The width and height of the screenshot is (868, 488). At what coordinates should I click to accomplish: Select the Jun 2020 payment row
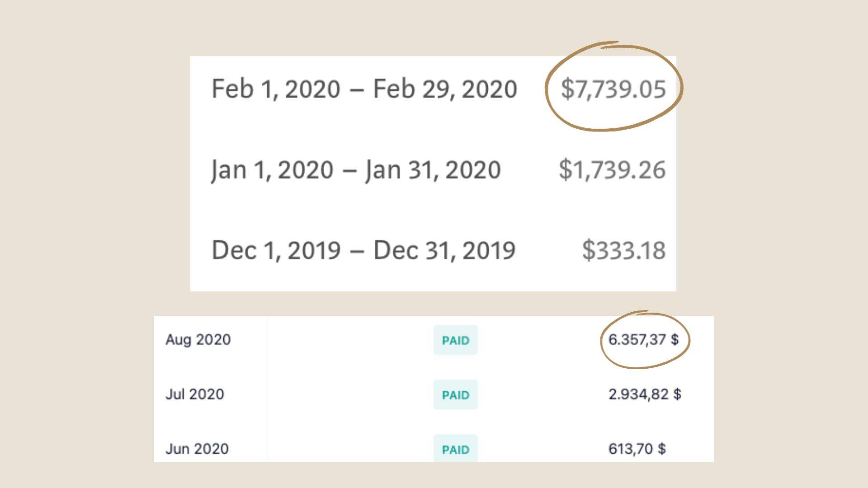tap(434, 448)
